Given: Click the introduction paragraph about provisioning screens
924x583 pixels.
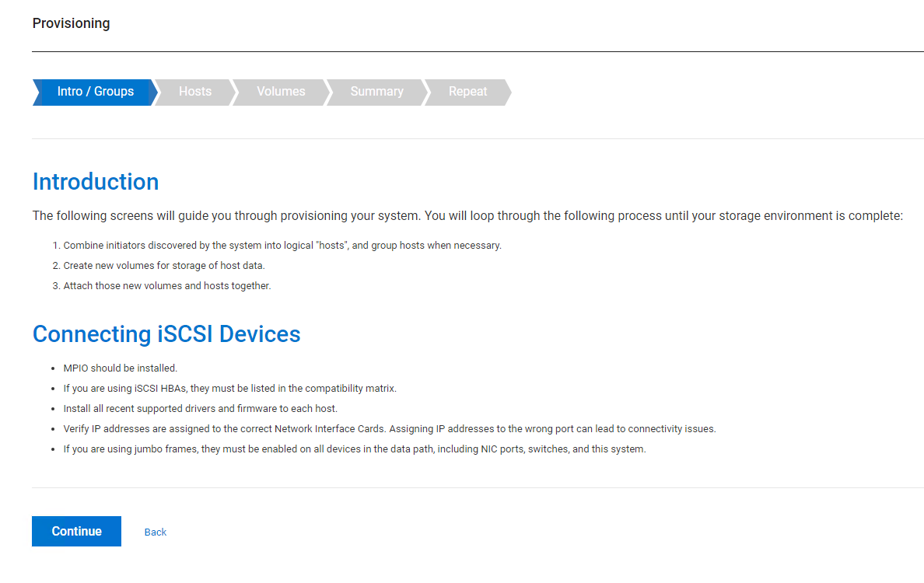Looking at the screenshot, I should click(467, 215).
